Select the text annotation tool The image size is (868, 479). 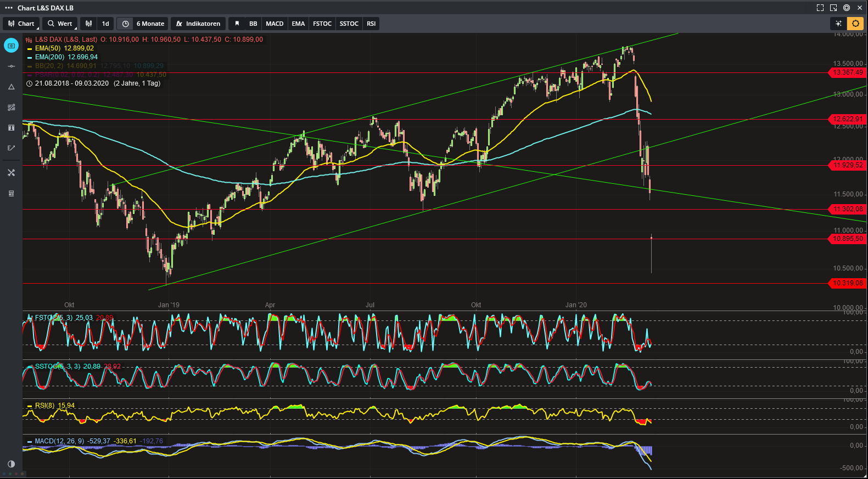pyautogui.click(x=11, y=127)
